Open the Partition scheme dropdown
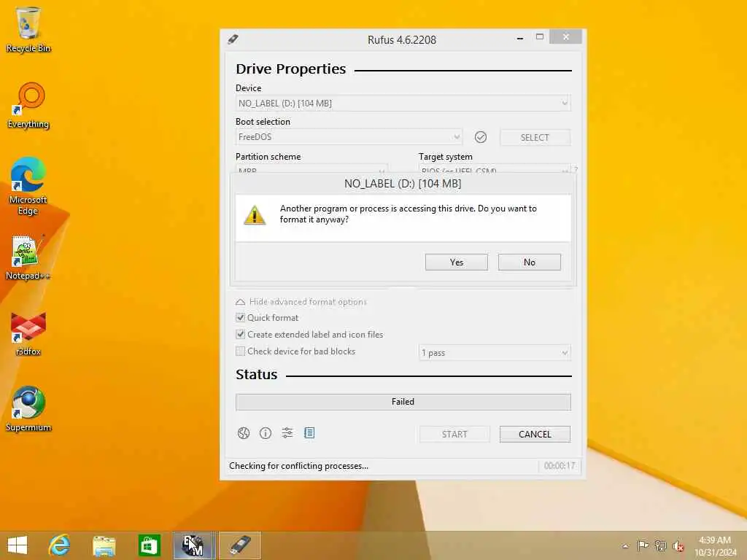Viewport: 747px width, 560px height. click(311, 170)
